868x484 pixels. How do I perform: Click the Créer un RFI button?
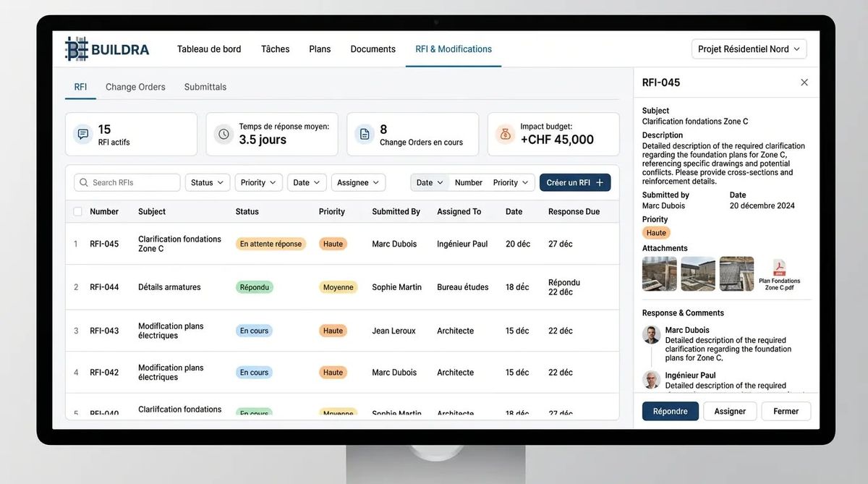[574, 182]
